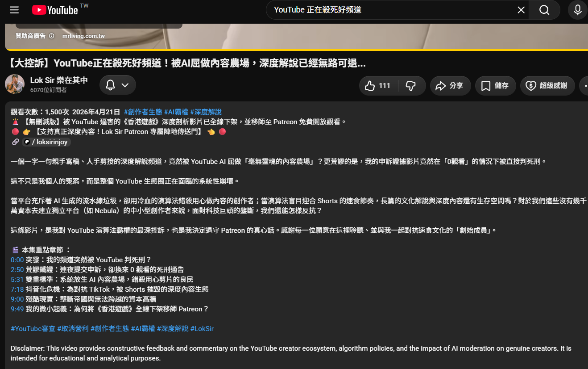Jump to chapter timestamp 9:00
This screenshot has width=588, height=369.
(x=17, y=299)
